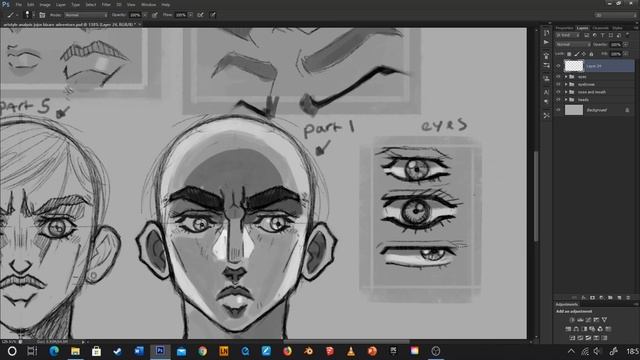Expand the heads layer group
640x360 pixels.
(x=566, y=100)
